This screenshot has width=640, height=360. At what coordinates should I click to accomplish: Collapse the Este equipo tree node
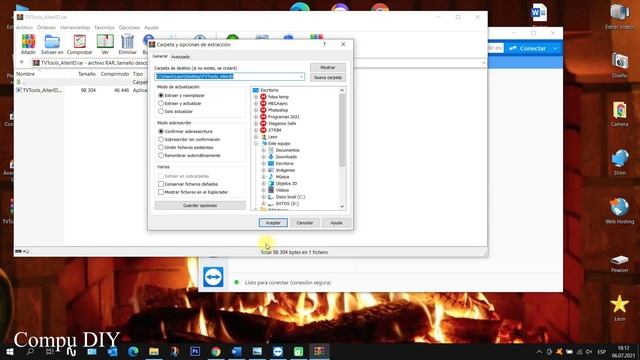[x=256, y=144]
